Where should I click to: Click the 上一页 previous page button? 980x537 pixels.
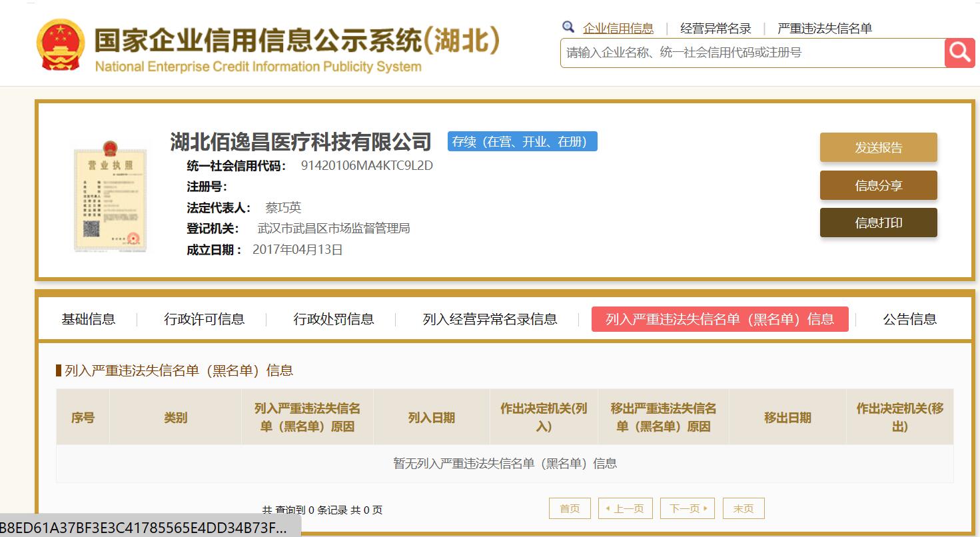pos(626,508)
